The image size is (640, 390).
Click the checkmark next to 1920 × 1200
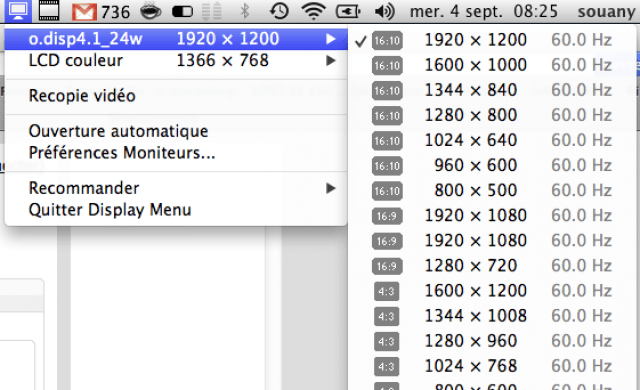pos(361,41)
